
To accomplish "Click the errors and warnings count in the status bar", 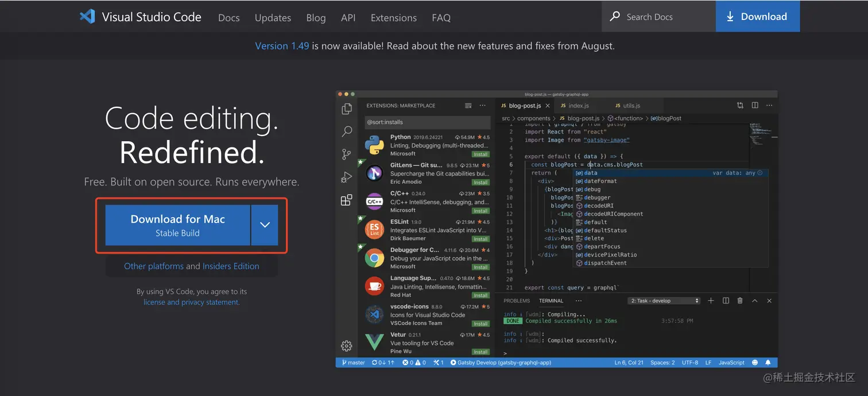I will pyautogui.click(x=414, y=363).
